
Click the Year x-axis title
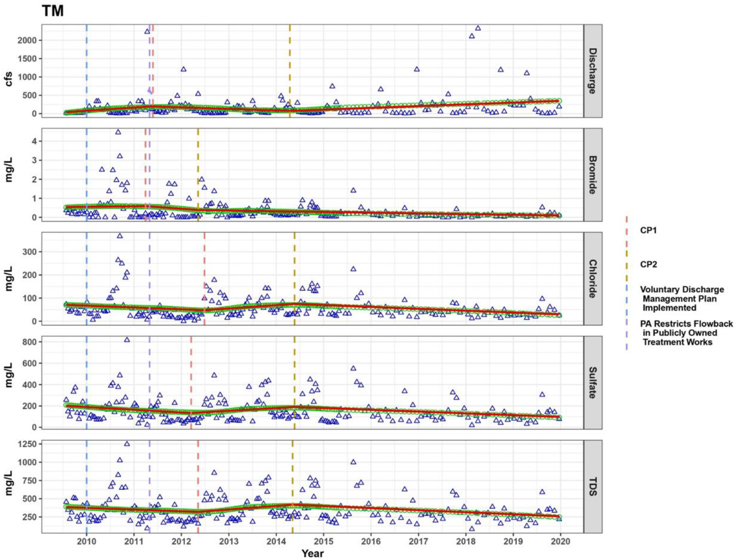pyautogui.click(x=313, y=554)
